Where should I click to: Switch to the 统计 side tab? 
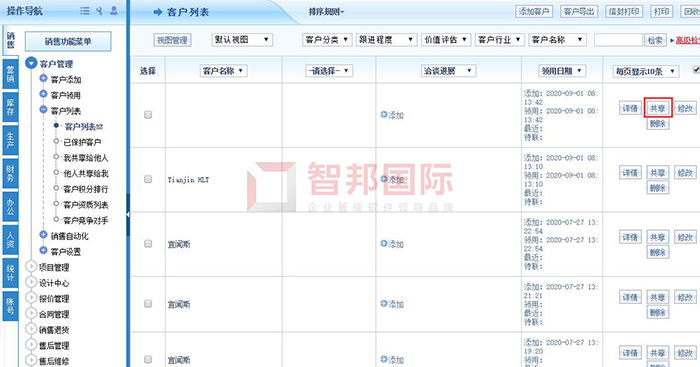[10, 273]
